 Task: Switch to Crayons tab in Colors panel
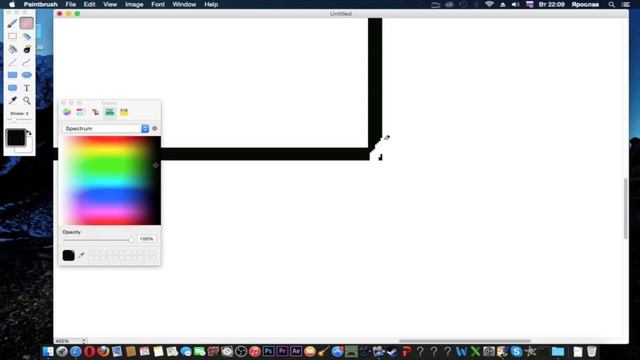point(124,112)
